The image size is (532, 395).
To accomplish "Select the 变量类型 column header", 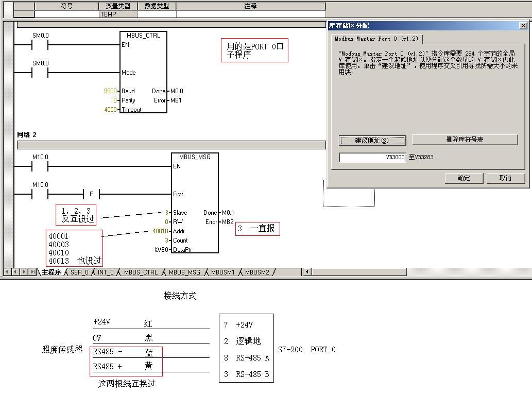I will (x=118, y=6).
